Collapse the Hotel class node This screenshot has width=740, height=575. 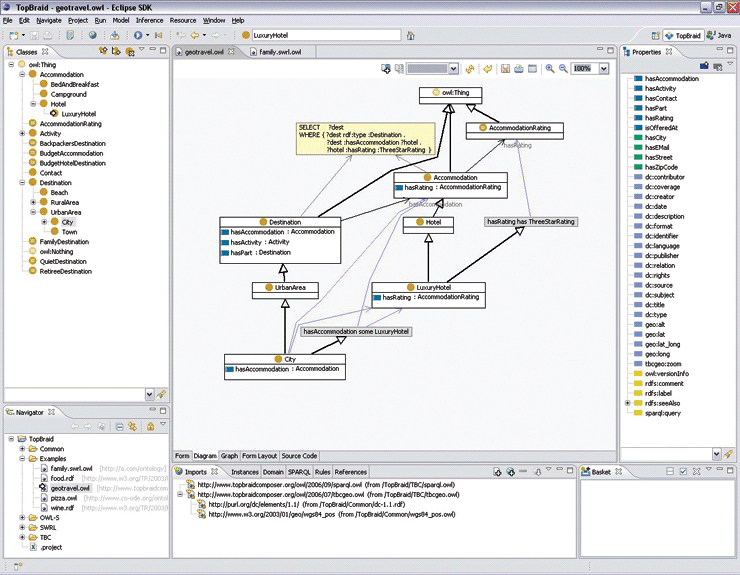[x=33, y=104]
